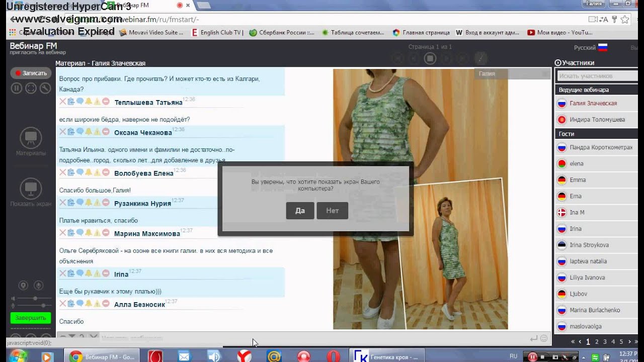This screenshot has height=362, width=644.
Task: Reply to Оксана Чеканова via bubble icon
Action: tap(79, 132)
